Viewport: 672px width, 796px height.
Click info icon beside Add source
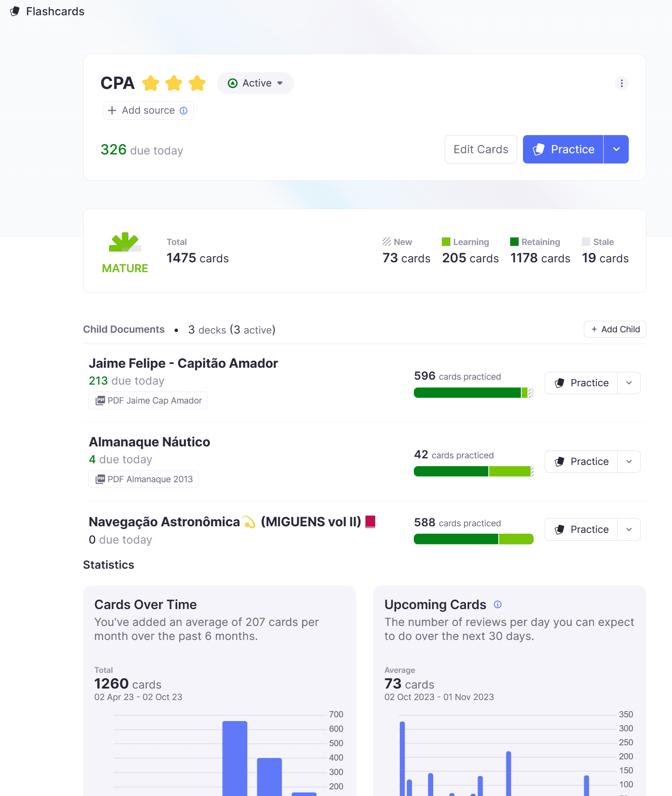184,110
